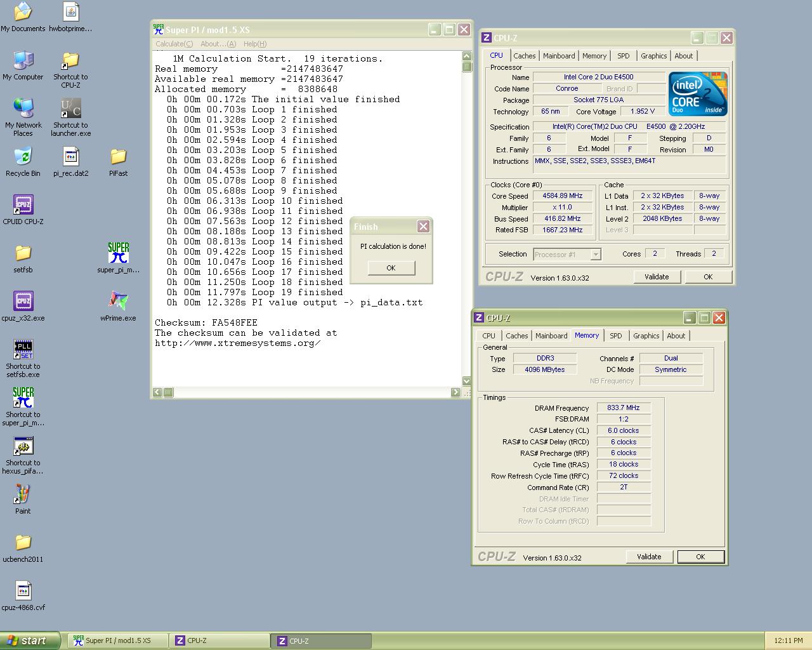
Task: Open My Documents desktop icon
Action: point(23,17)
